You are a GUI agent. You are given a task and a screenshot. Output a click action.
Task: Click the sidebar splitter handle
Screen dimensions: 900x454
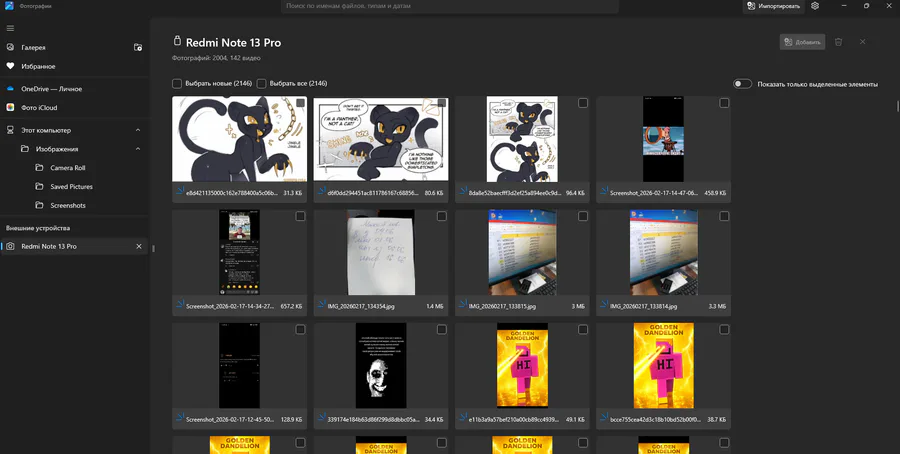tap(154, 249)
